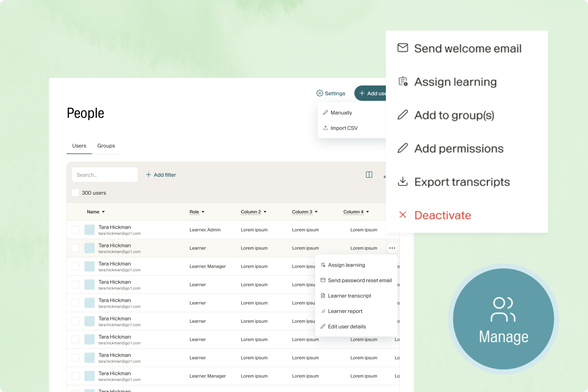Click into the Search input field
Screen dimensions: 588x392
pyautogui.click(x=105, y=175)
